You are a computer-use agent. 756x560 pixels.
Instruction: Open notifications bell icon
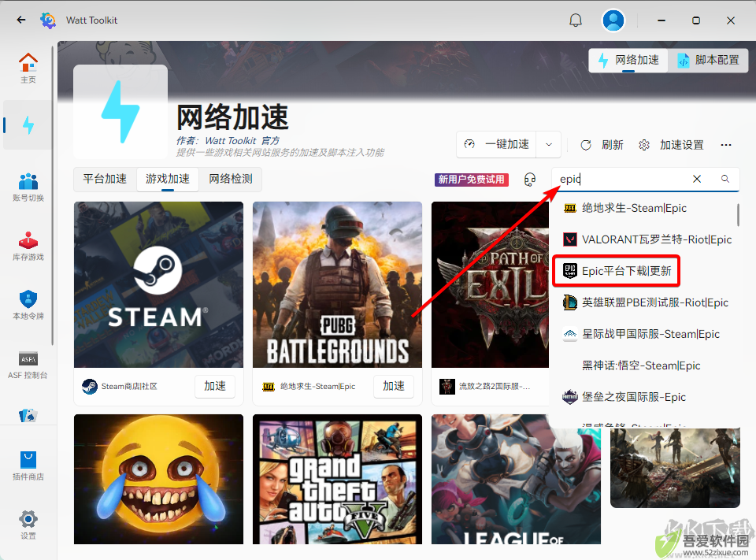pyautogui.click(x=576, y=20)
